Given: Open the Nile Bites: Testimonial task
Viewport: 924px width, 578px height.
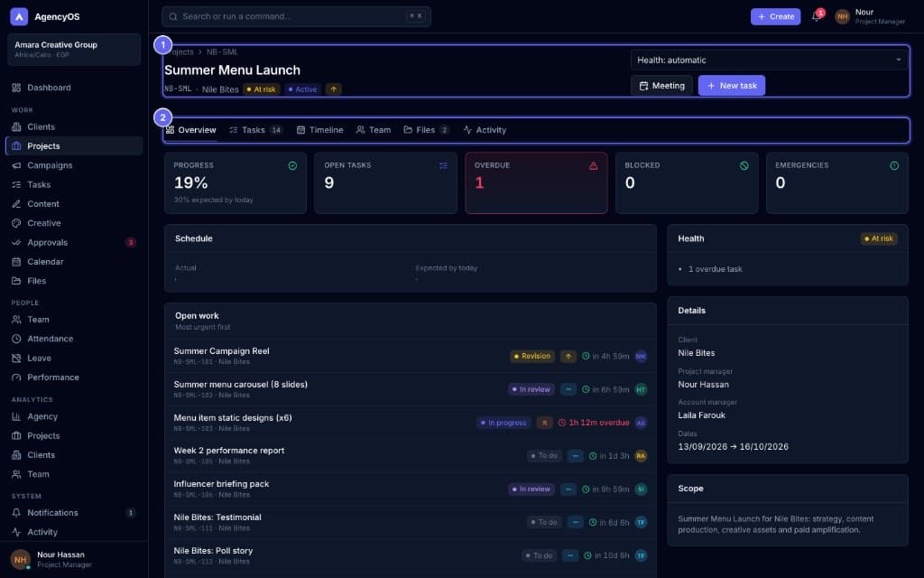Looking at the screenshot, I should click(x=411, y=523).
